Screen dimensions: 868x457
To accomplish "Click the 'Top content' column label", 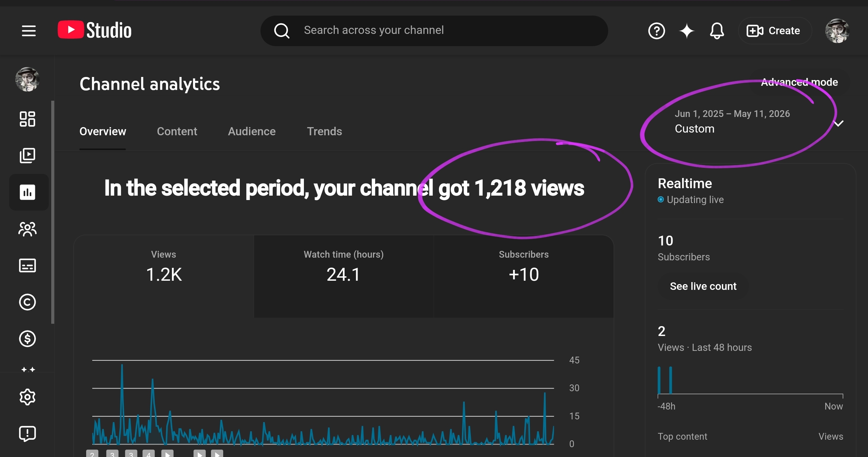I will pyautogui.click(x=682, y=436).
